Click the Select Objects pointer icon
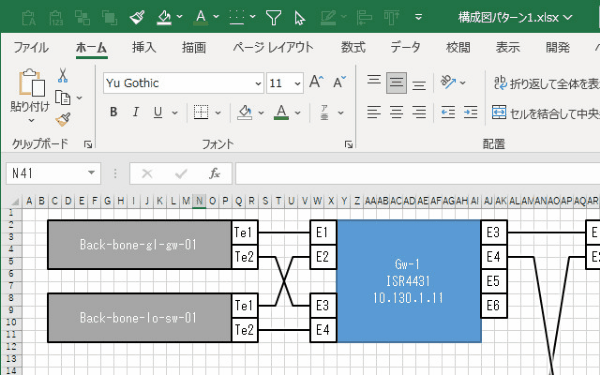Screen dimensions: 600x375 pos(300,18)
